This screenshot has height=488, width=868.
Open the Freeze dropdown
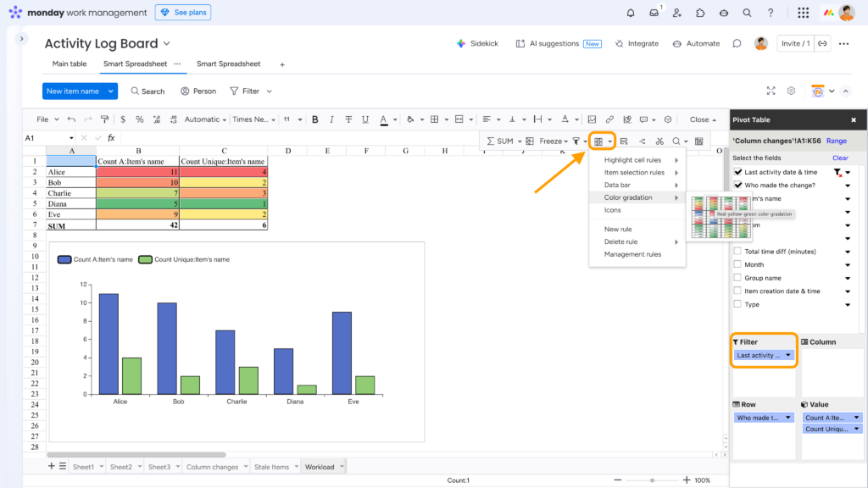pyautogui.click(x=554, y=141)
